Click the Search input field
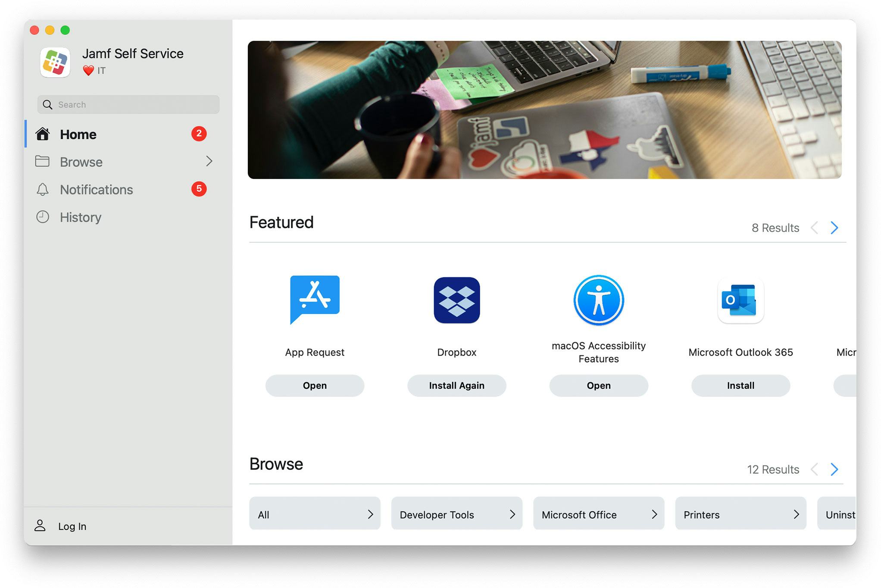 click(x=134, y=105)
